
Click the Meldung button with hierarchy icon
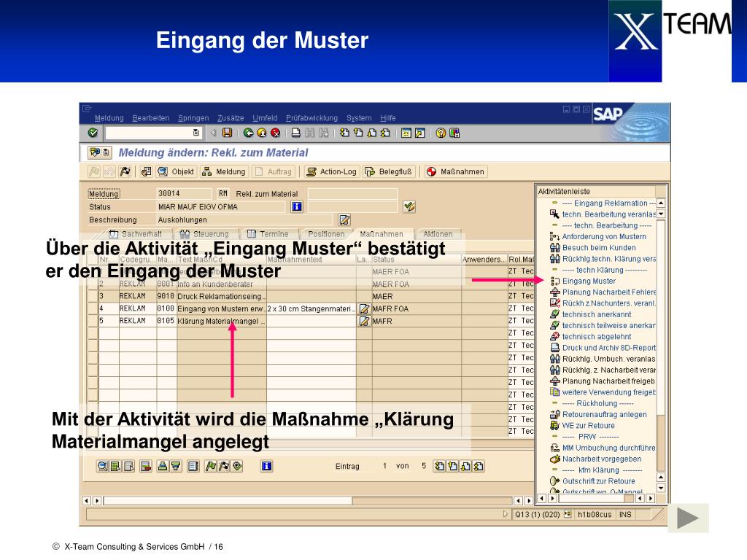pyautogui.click(x=223, y=171)
